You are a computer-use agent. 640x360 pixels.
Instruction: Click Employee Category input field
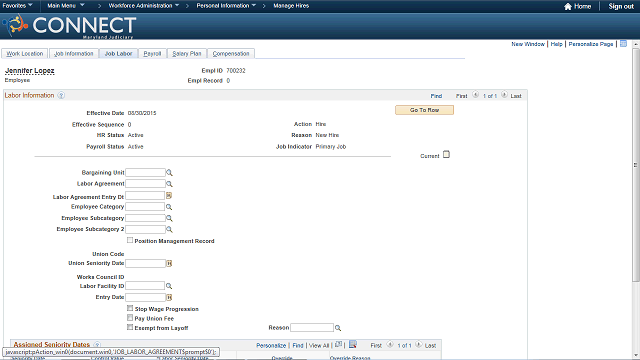[145, 207]
